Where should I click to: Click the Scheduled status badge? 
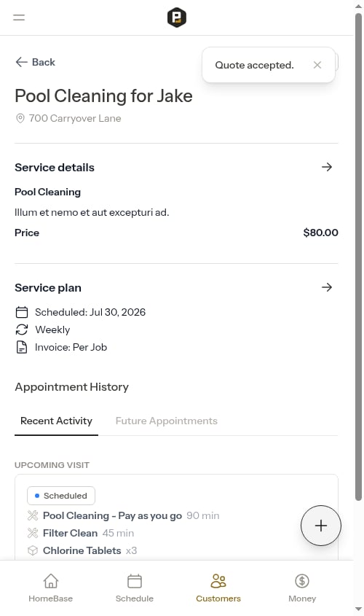(x=61, y=496)
